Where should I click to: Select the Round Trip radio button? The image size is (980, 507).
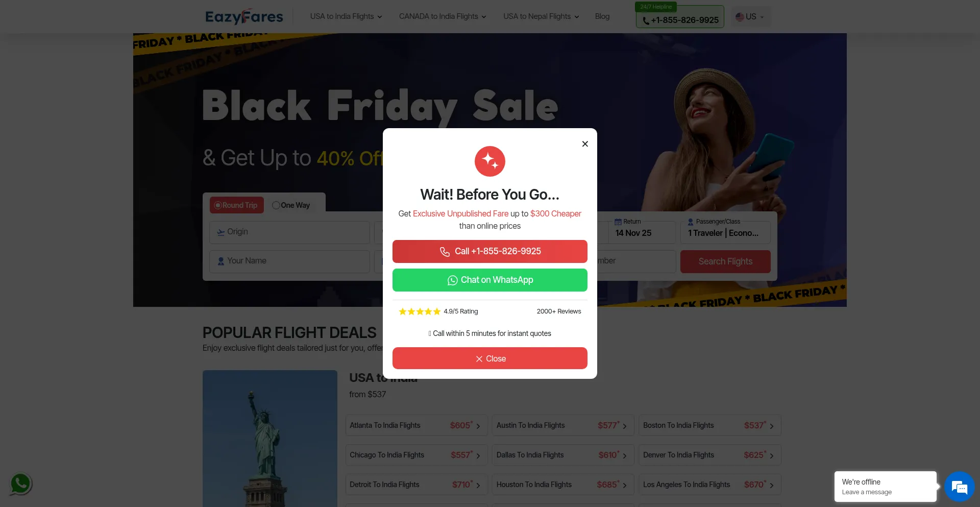tap(218, 205)
